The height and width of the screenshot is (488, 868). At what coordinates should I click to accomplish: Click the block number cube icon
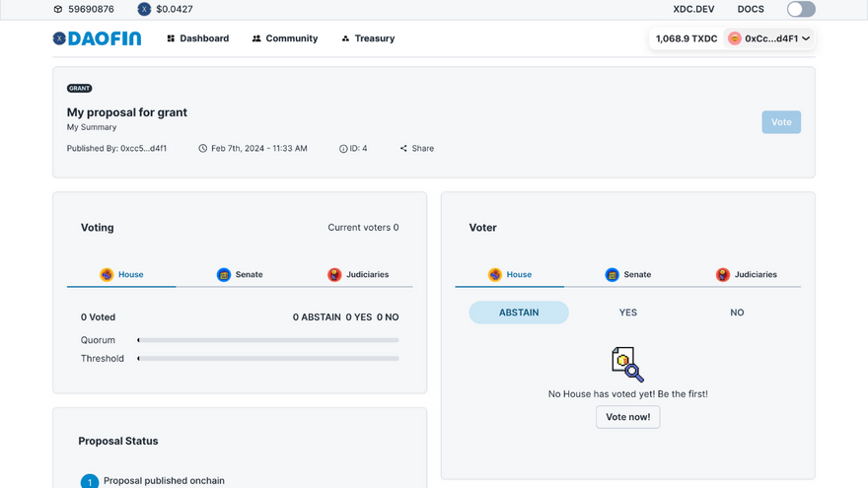click(58, 9)
